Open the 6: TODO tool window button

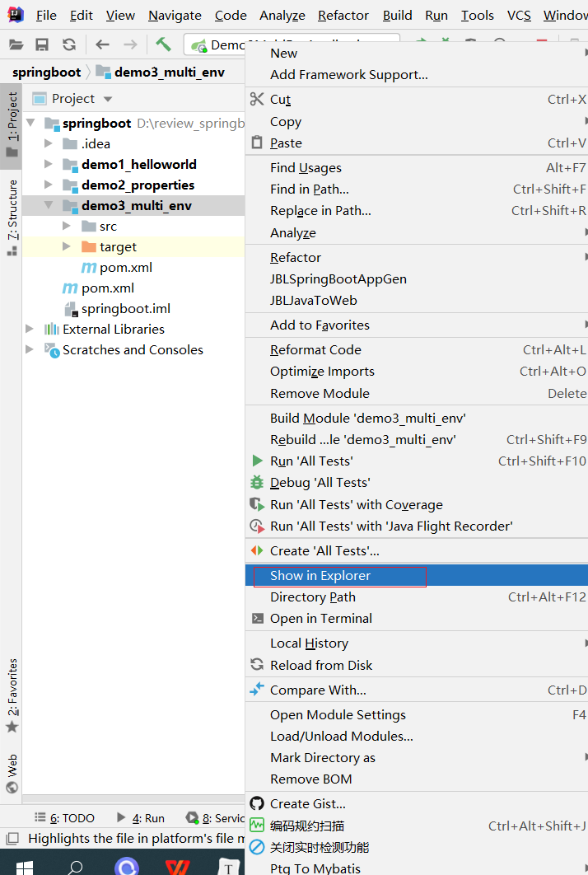64,818
